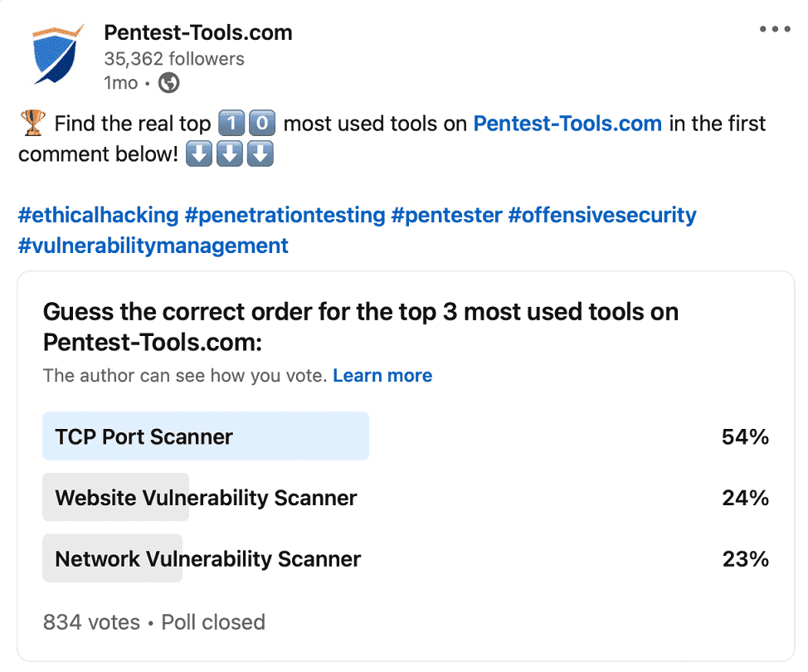This screenshot has width=808, height=672.
Task: Open the three-dot post options menu
Action: tap(775, 29)
